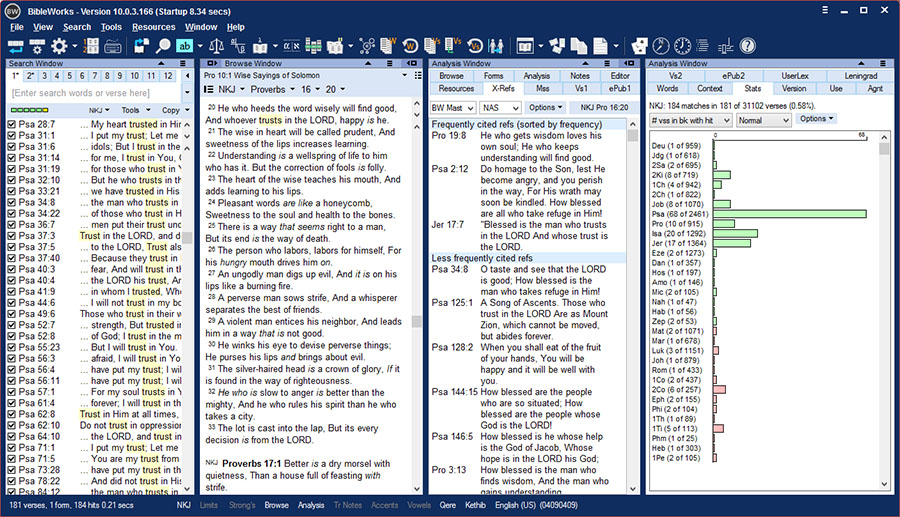
Task: Open the help question mark icon
Action: pyautogui.click(x=747, y=46)
